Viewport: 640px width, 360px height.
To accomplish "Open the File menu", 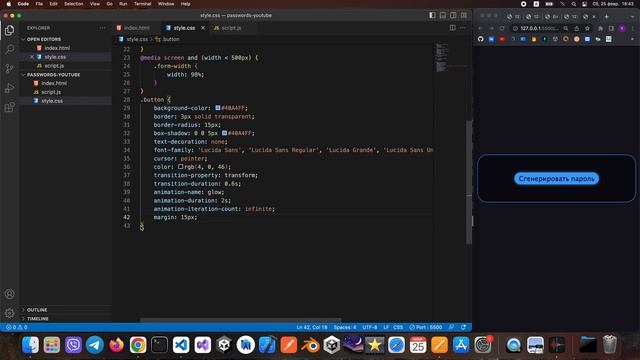I will click(39, 4).
